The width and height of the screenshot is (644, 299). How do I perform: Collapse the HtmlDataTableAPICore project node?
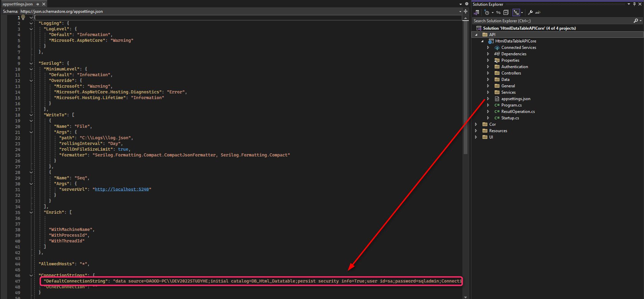click(482, 41)
